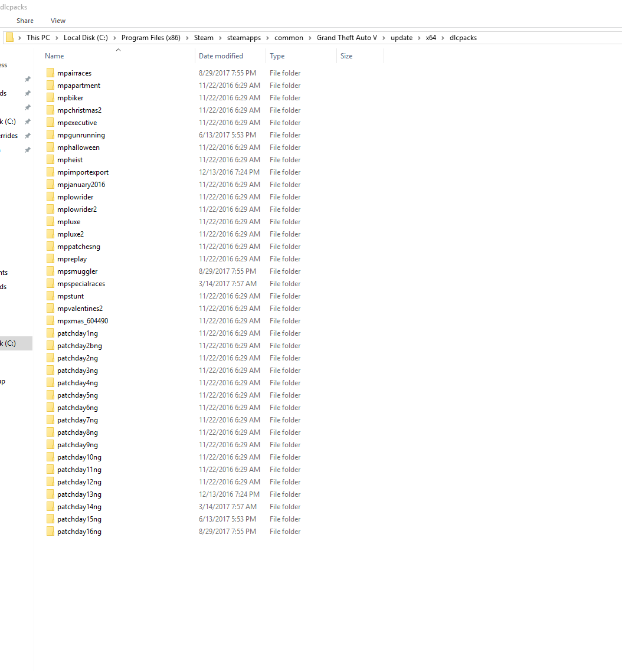Click the mpspecialraces folder icon

point(50,284)
